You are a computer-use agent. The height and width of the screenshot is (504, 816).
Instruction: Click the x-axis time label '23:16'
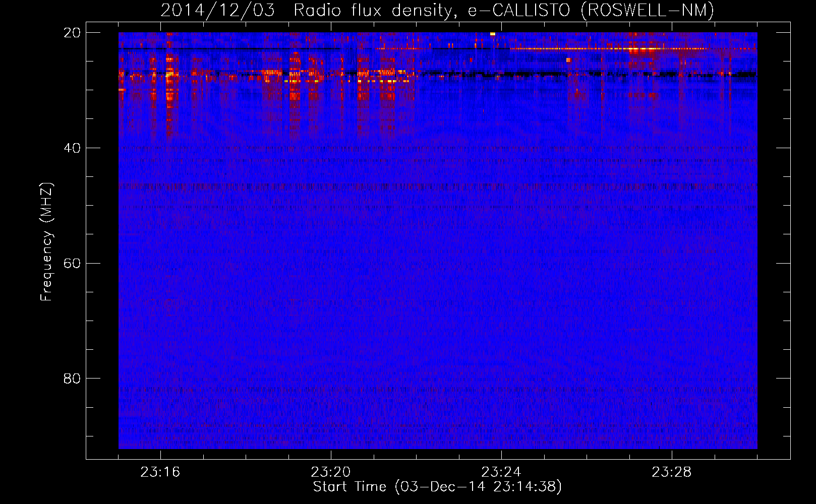click(160, 472)
